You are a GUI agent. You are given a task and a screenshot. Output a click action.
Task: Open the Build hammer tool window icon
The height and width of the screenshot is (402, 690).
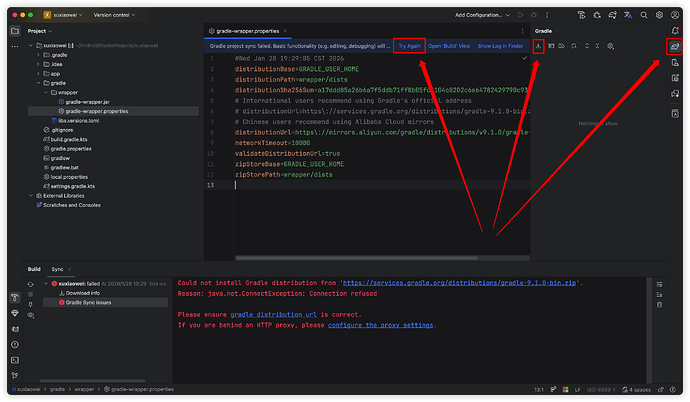click(14, 297)
